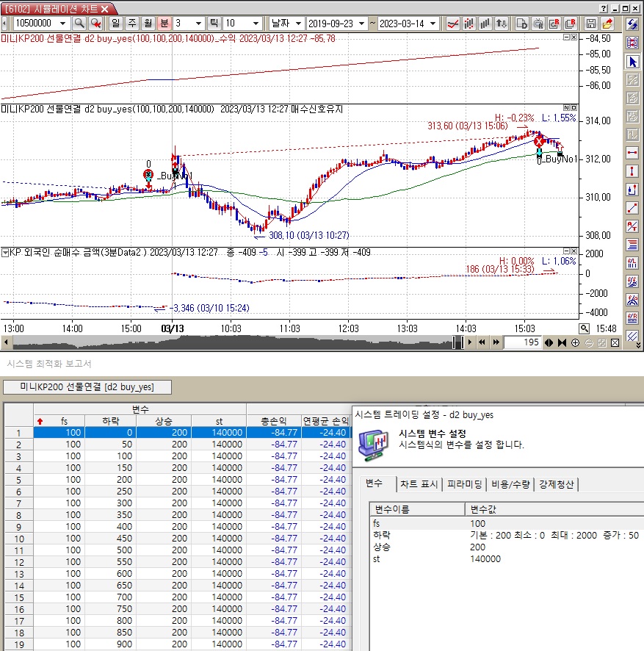
Task: Toggle the 일 (daily) period button
Action: pyautogui.click(x=115, y=24)
